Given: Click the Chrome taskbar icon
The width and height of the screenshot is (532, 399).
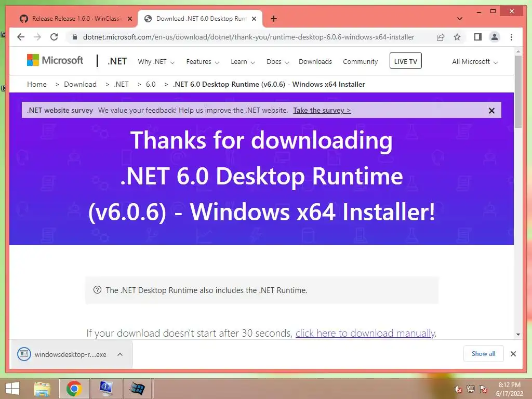Looking at the screenshot, I should coord(74,389).
